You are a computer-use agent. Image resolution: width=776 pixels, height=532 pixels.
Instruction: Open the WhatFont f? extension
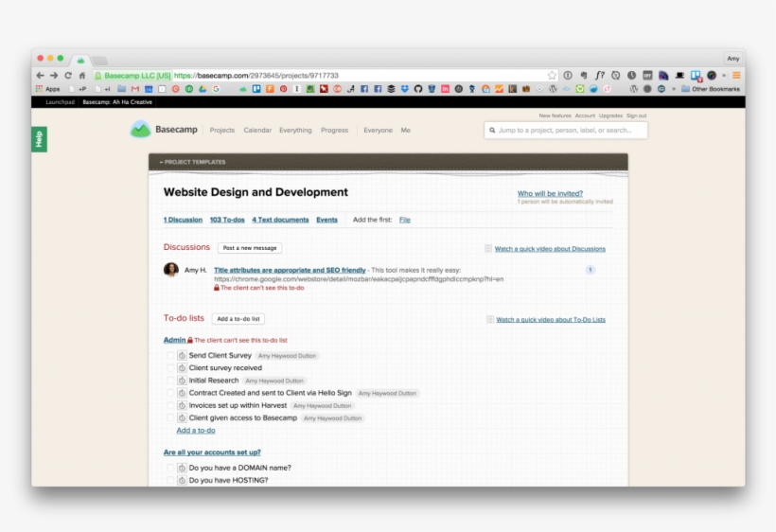tap(599, 75)
